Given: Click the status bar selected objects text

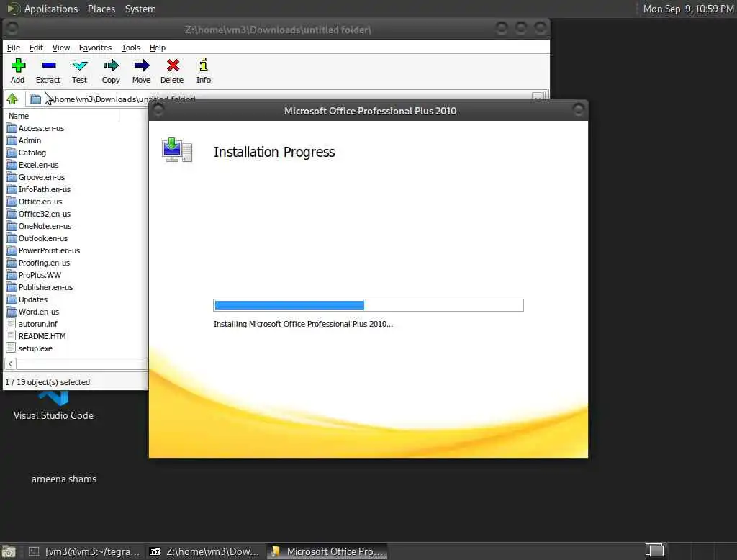Looking at the screenshot, I should (x=48, y=382).
